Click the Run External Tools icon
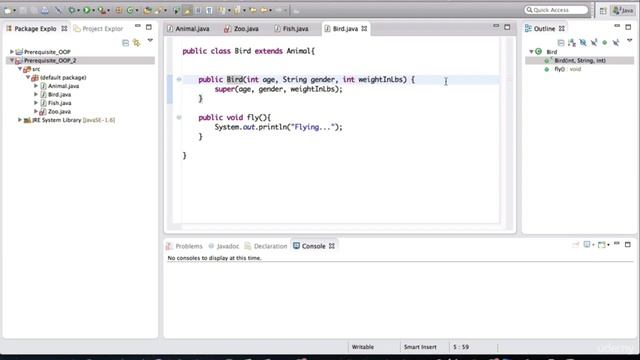 point(101,10)
